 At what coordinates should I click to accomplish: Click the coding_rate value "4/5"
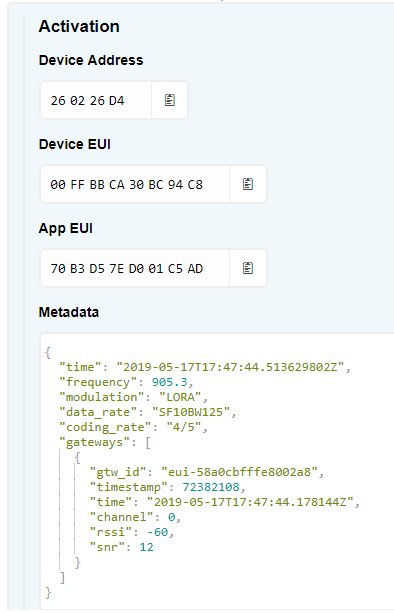184,427
